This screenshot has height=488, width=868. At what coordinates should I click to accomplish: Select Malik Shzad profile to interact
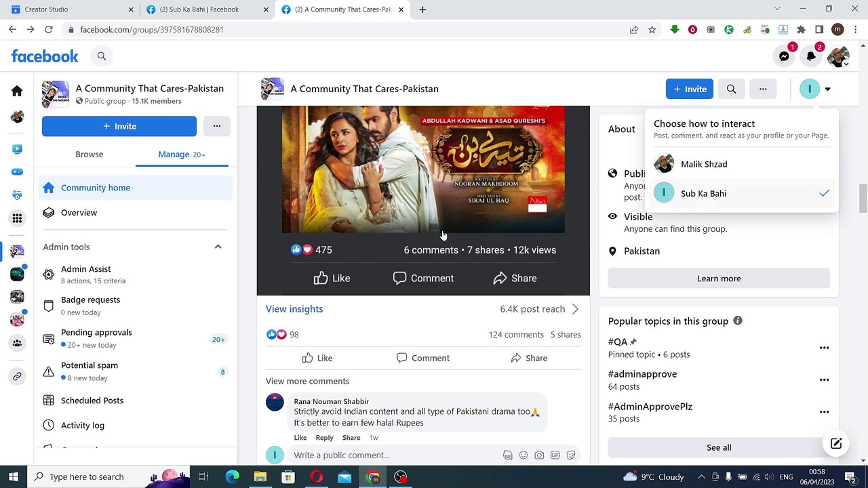[743, 164]
